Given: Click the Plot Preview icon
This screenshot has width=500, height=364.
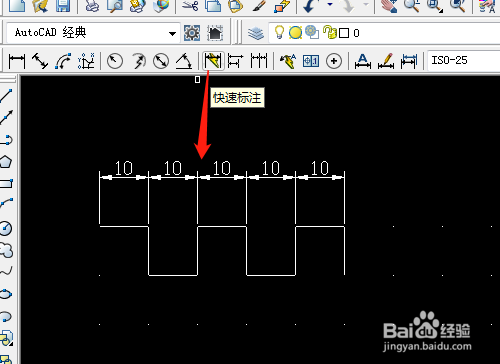Looking at the screenshot, I should pyautogui.click(x=115, y=6).
